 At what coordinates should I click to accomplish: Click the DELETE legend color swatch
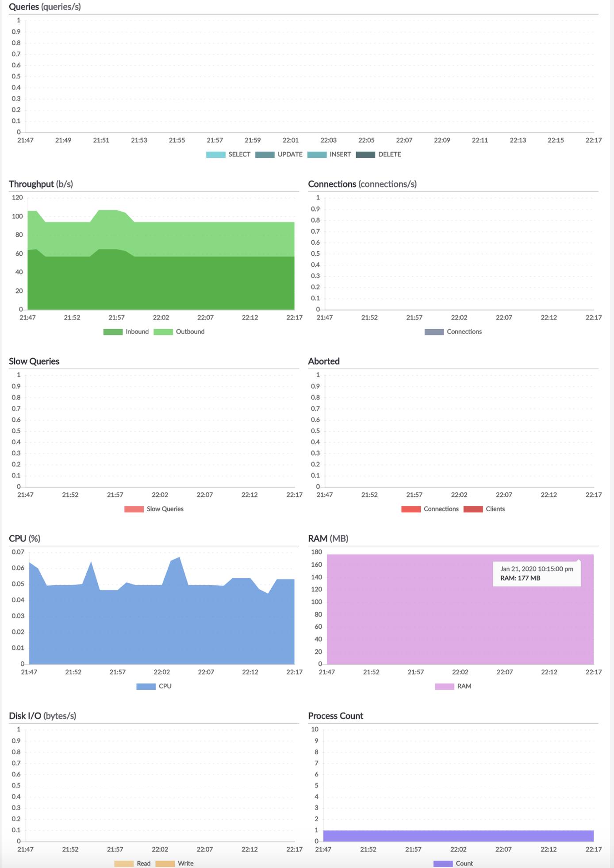tap(365, 154)
